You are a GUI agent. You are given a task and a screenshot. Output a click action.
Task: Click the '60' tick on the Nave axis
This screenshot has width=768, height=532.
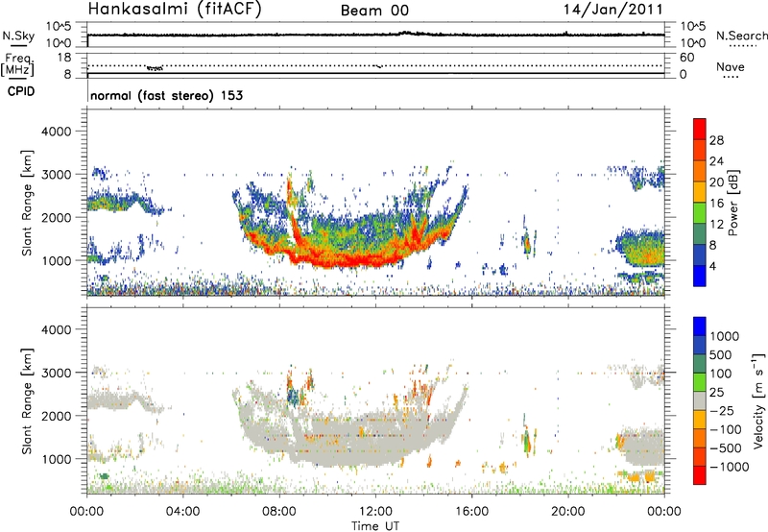686,58
